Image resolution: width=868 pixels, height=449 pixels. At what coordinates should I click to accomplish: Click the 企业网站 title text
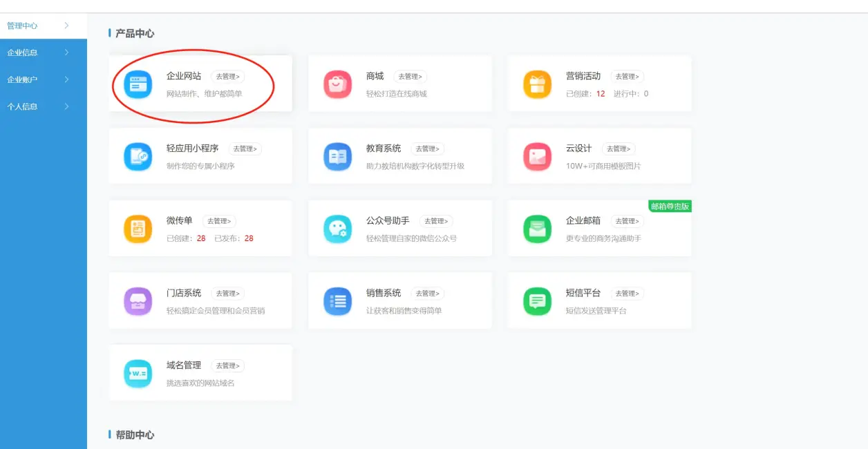(x=184, y=76)
